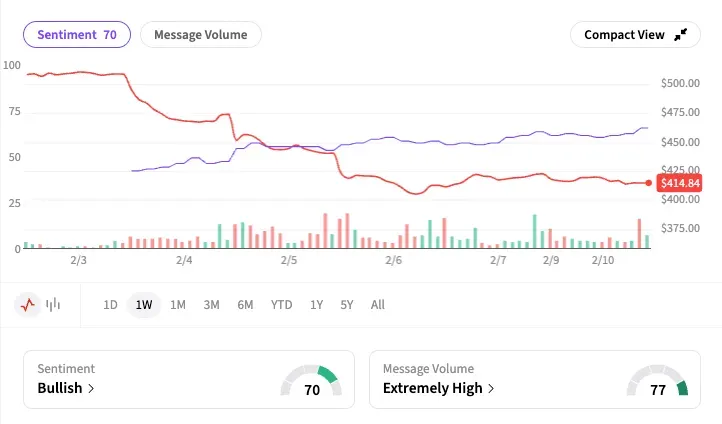This screenshot has height=424, width=722.
Task: Toggle the Message Volume chart pill
Action: (x=200, y=34)
